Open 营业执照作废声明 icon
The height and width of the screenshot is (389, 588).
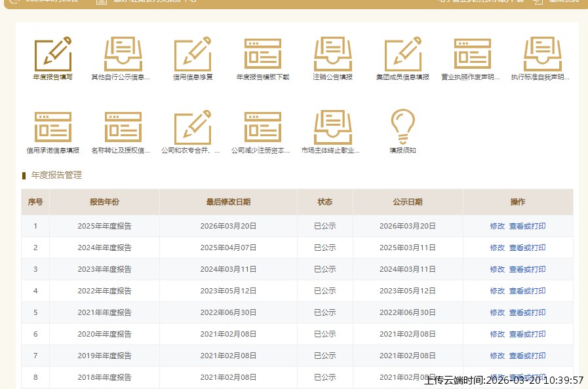click(473, 55)
